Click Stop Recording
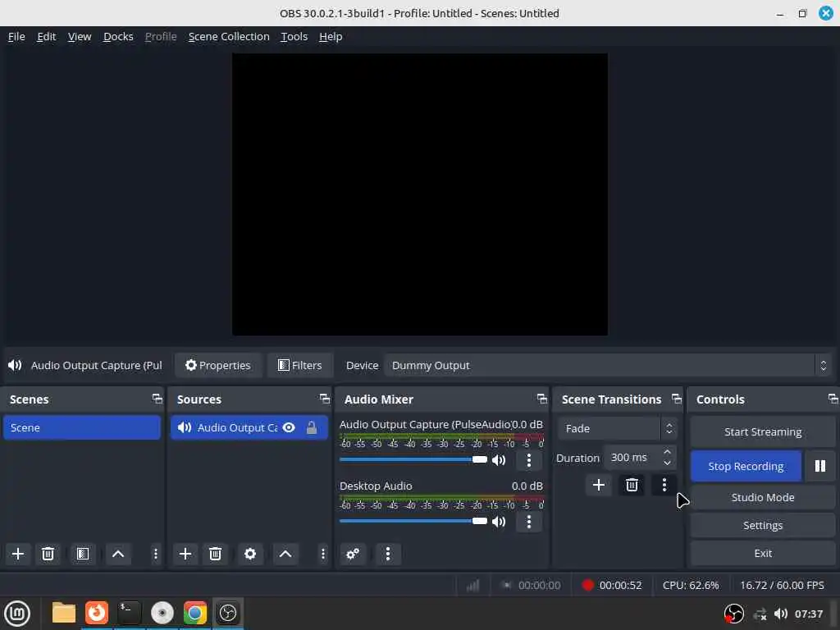Screen dimensions: 840x630 (746, 466)
